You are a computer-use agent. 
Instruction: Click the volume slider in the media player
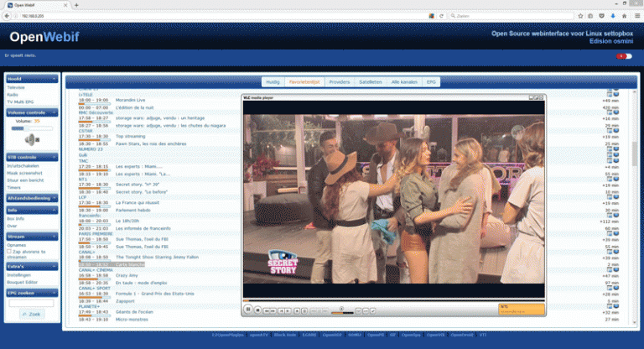click(x=341, y=310)
